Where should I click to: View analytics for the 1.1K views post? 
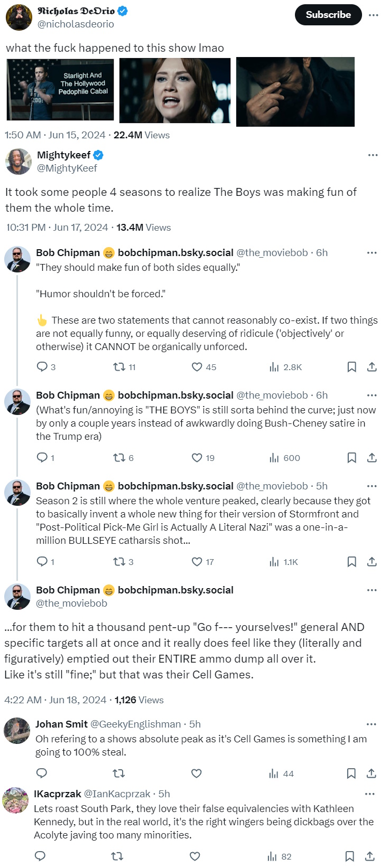tap(274, 562)
